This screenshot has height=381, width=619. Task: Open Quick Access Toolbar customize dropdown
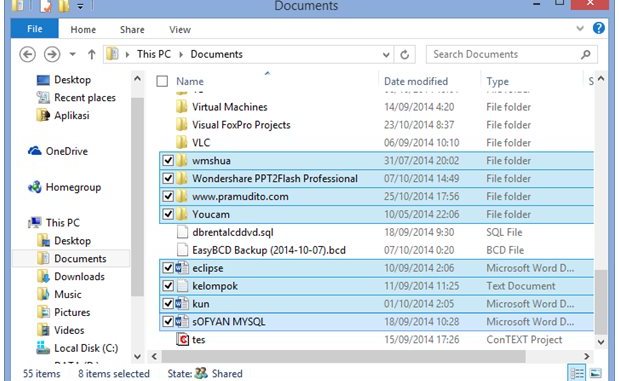coord(80,6)
